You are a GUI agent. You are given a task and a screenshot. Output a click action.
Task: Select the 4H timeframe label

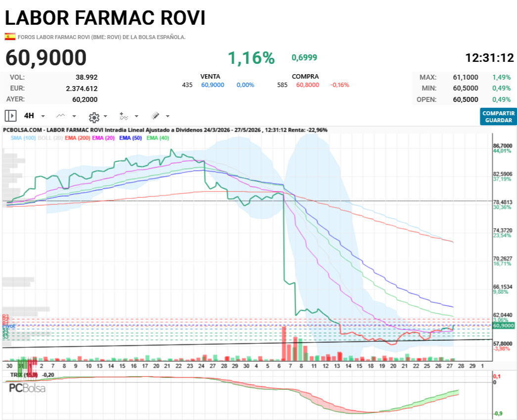click(x=29, y=116)
